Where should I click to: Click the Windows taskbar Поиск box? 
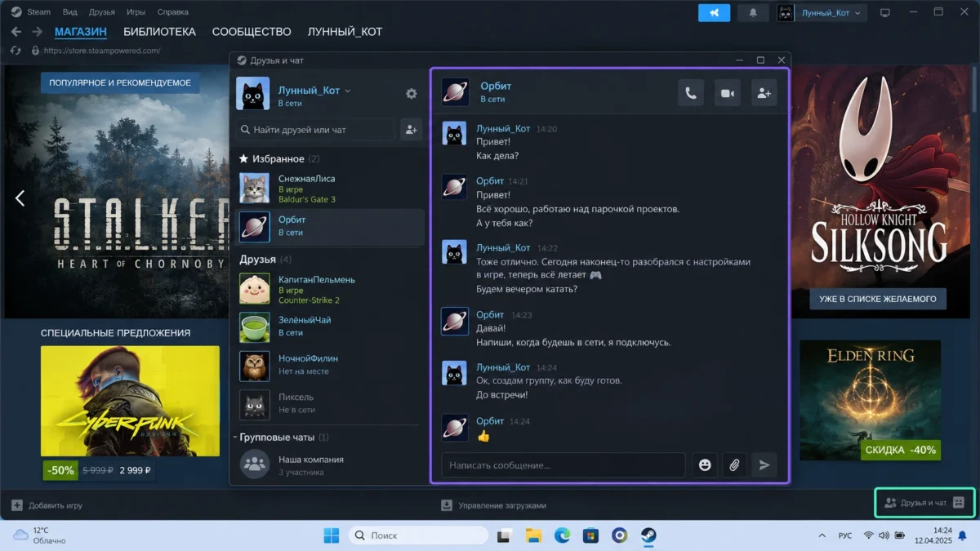click(418, 535)
